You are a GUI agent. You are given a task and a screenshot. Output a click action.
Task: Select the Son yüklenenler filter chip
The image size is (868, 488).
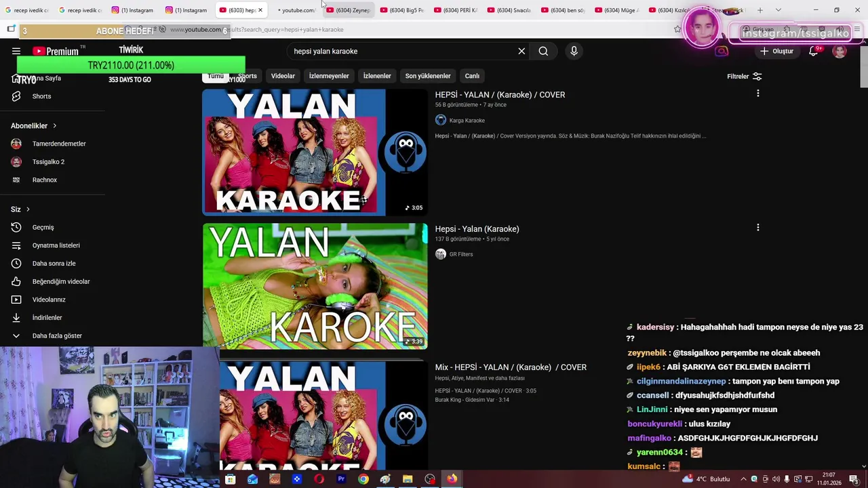point(428,76)
